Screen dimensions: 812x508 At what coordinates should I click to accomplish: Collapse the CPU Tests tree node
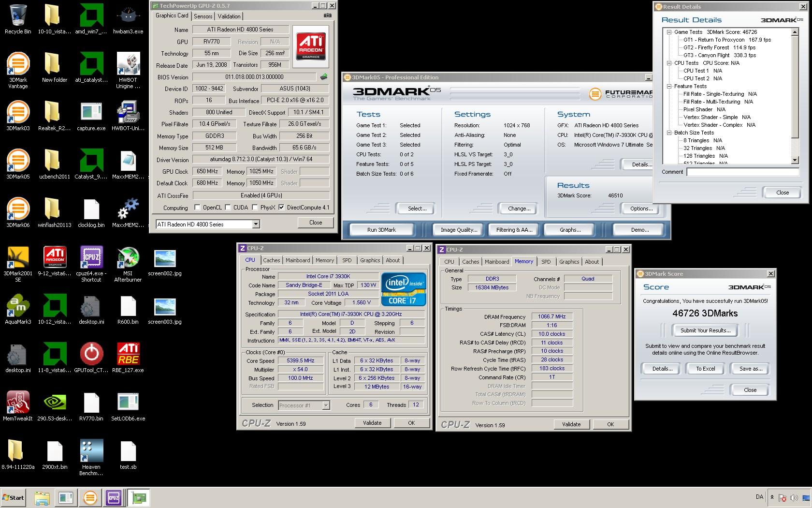coord(669,63)
